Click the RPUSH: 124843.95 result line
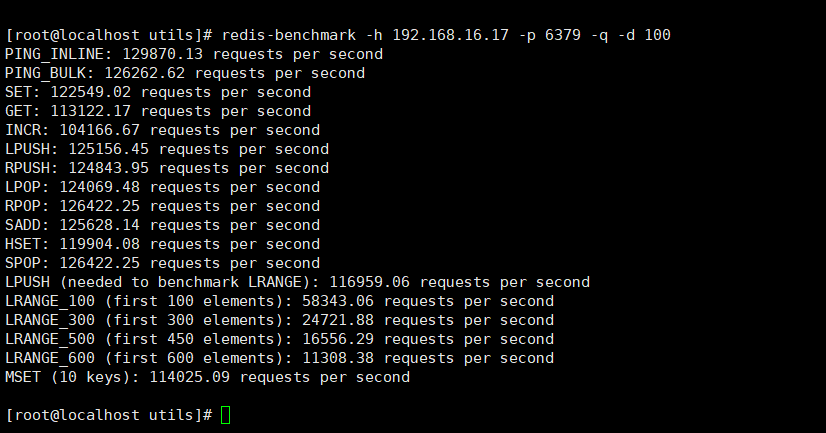The height and width of the screenshot is (433, 826). click(167, 168)
